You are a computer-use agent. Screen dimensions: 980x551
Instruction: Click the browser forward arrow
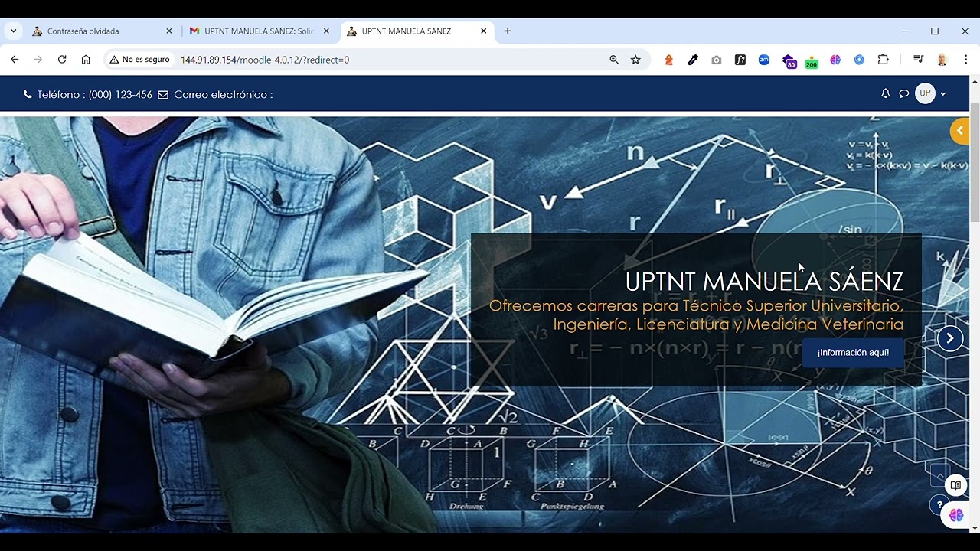[x=38, y=60]
